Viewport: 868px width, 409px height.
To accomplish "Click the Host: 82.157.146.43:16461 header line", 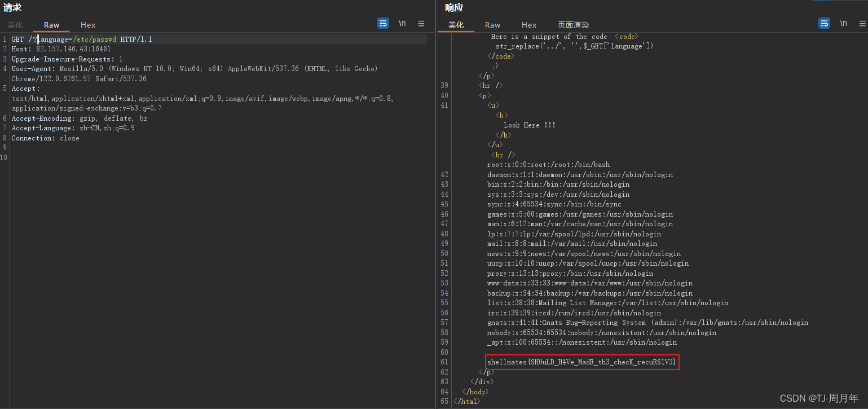I will click(61, 49).
